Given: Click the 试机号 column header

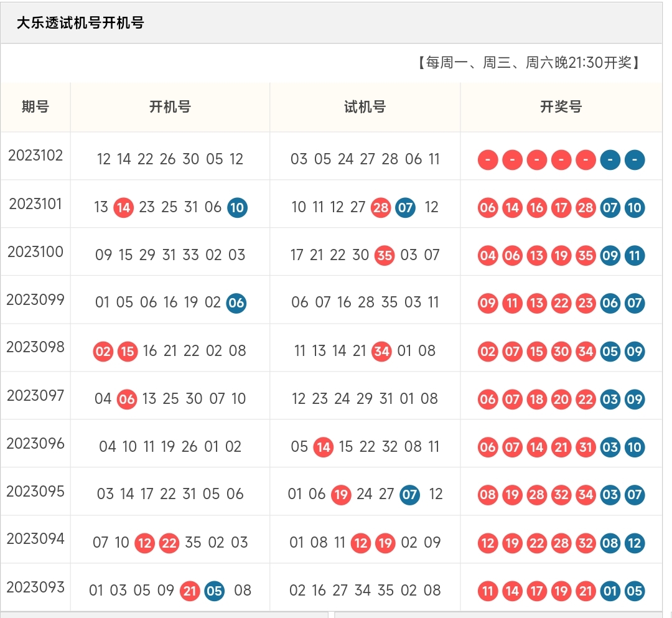Looking at the screenshot, I should point(365,106).
